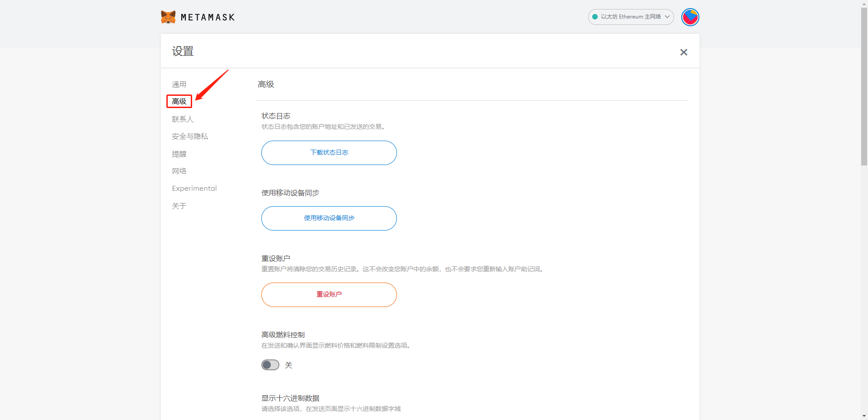This screenshot has height=420, width=868.
Task: Click the 重设账户 section heading
Action: (276, 259)
